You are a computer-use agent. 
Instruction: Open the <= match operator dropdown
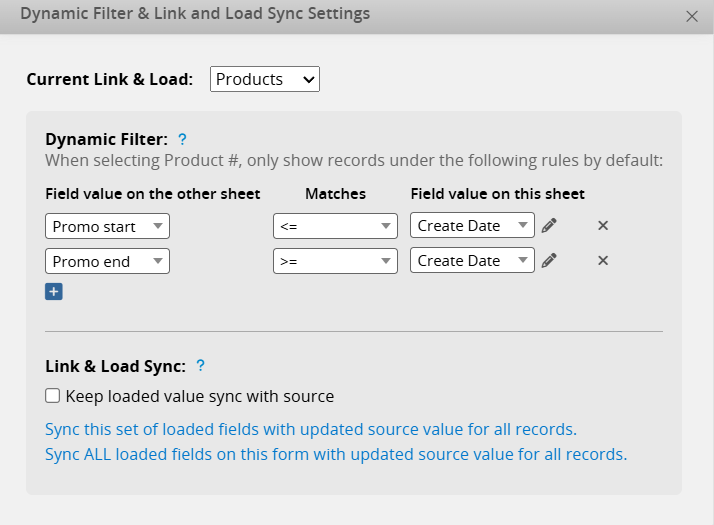[335, 226]
